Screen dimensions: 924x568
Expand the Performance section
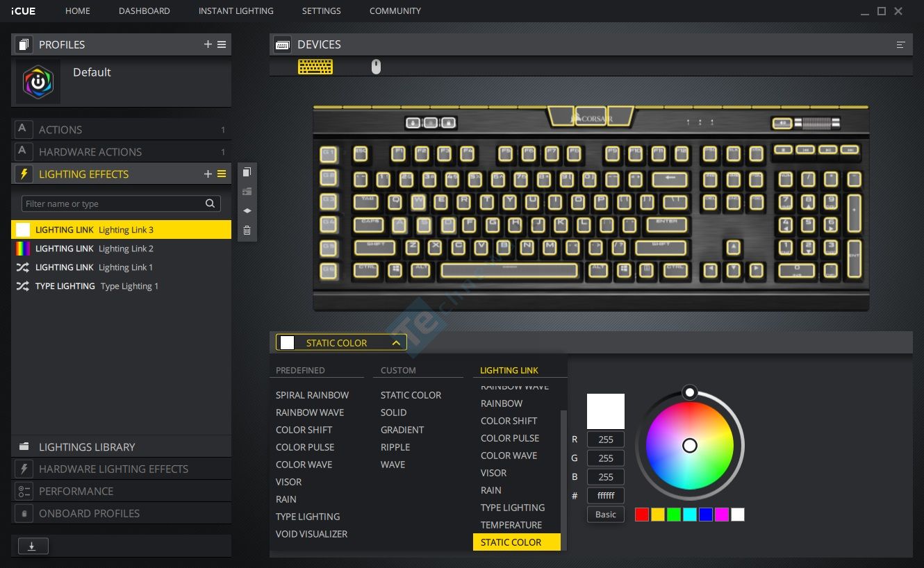121,491
